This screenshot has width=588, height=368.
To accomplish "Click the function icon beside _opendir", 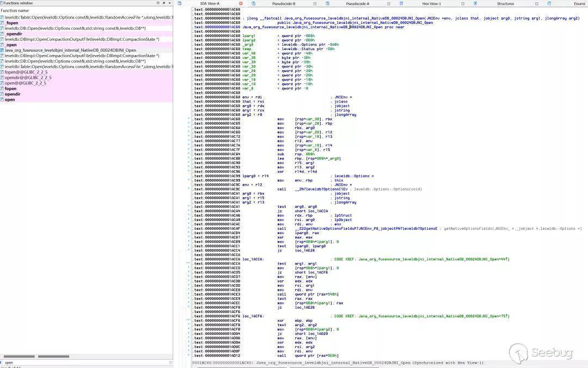I will click(x=2, y=34).
